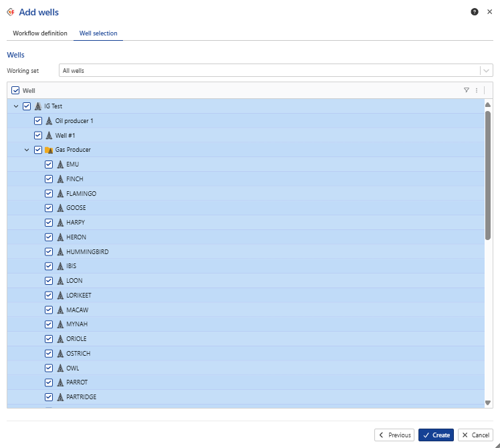Click the ORIOLE well derrick icon
The image size is (500, 448).
[60, 339]
